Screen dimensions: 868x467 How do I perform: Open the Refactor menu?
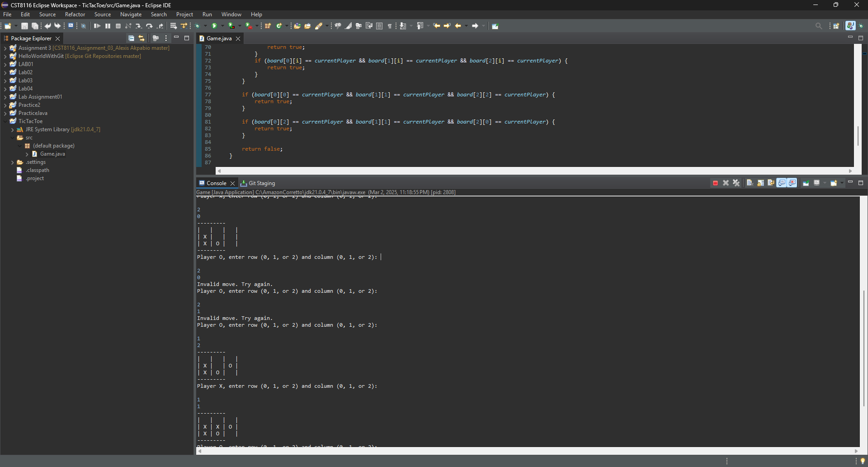(x=75, y=14)
